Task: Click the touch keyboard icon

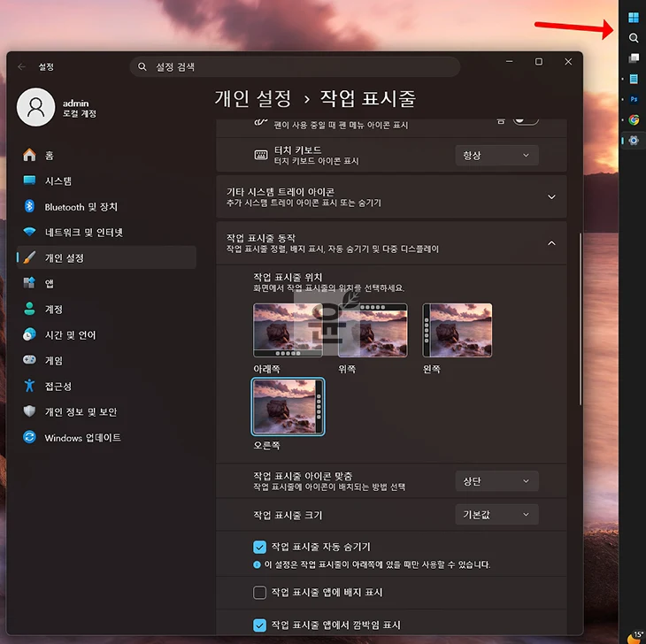Action: pyautogui.click(x=261, y=155)
